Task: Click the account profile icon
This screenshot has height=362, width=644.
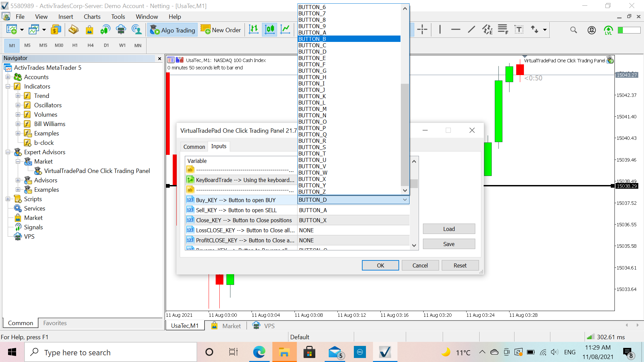Action: (591, 30)
